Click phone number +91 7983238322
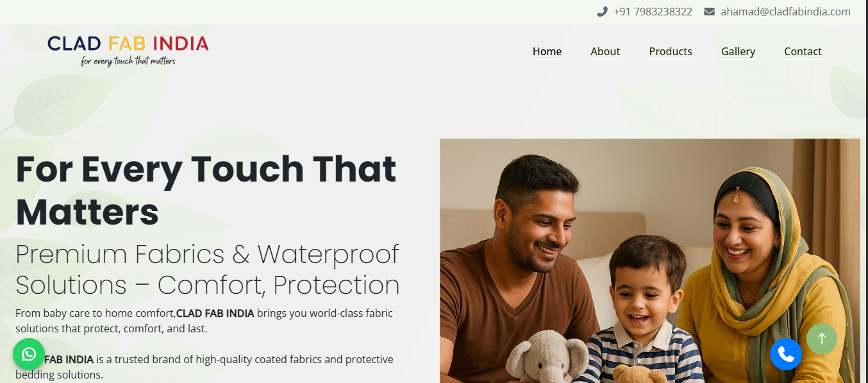The height and width of the screenshot is (383, 868). coord(653,12)
